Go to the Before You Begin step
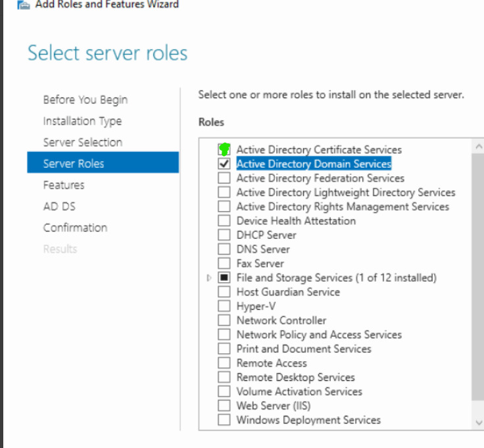 (x=85, y=100)
